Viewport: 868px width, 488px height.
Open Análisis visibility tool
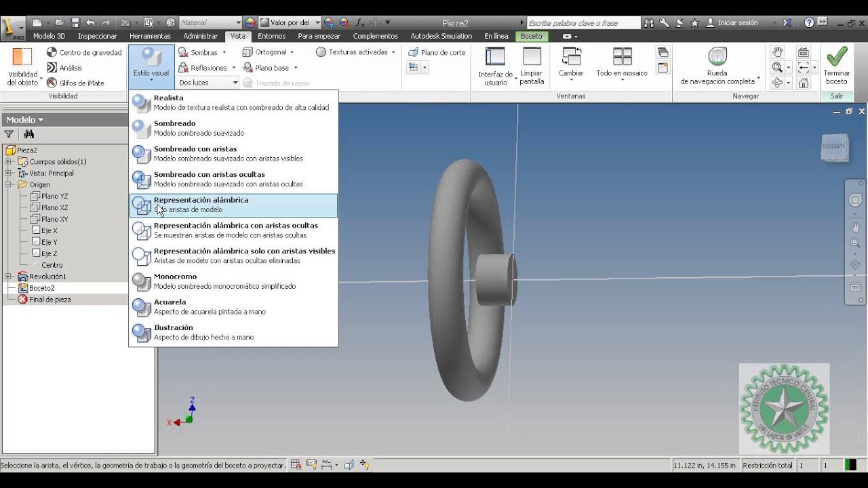pyautogui.click(x=64, y=68)
